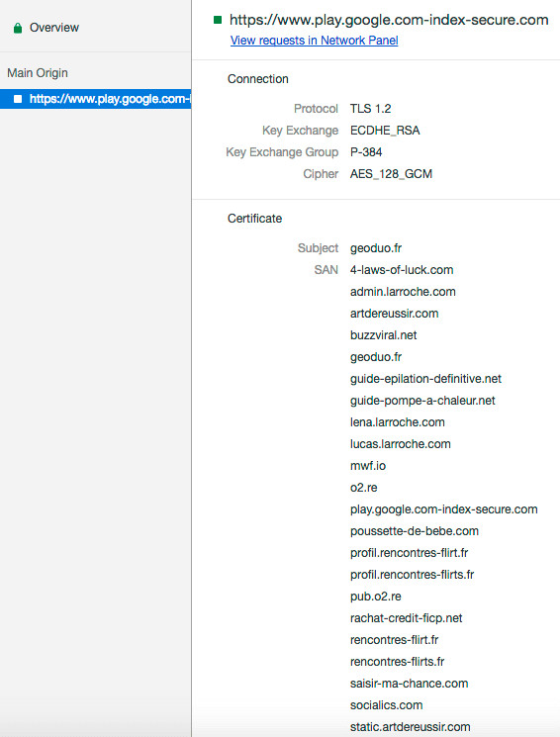The image size is (560, 737).
Task: Open View requests in Network Panel link
Action: (x=314, y=41)
